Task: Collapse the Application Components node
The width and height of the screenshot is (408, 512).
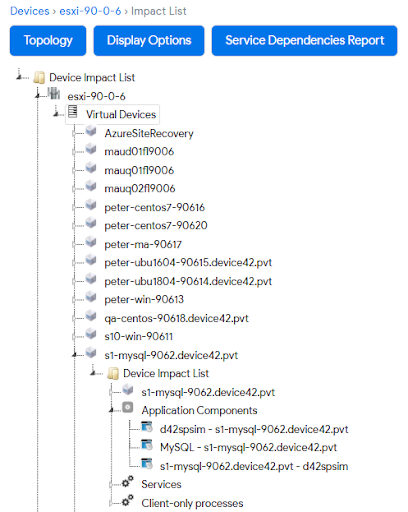Action: point(111,410)
